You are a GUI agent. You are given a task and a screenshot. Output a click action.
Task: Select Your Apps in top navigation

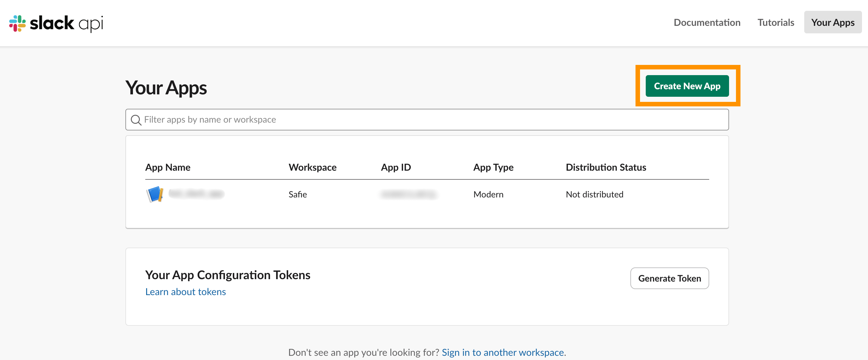833,22
